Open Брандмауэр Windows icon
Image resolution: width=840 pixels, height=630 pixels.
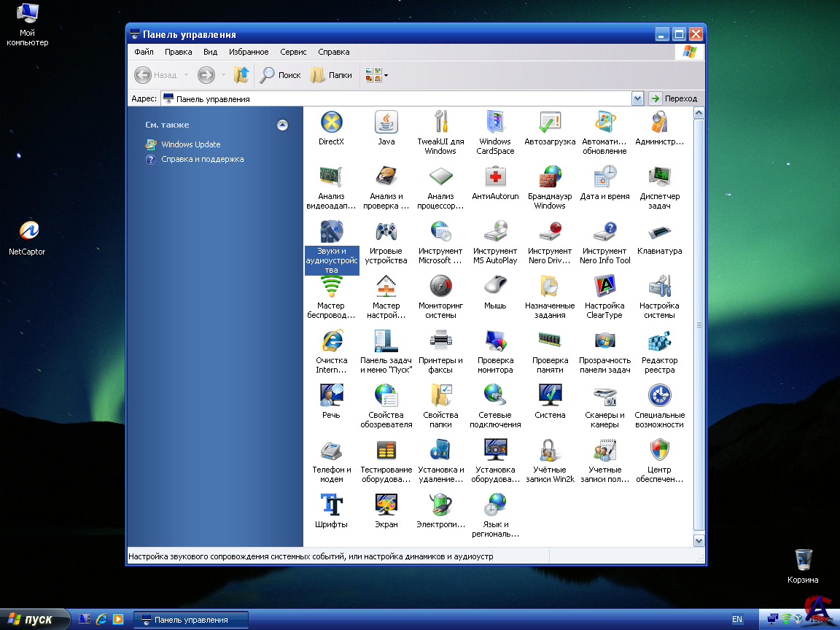click(x=550, y=177)
